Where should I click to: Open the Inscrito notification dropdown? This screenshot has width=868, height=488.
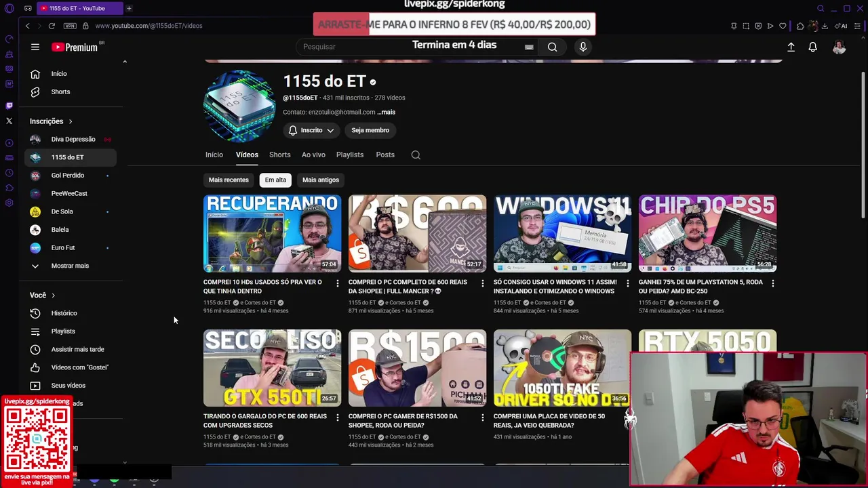point(311,130)
